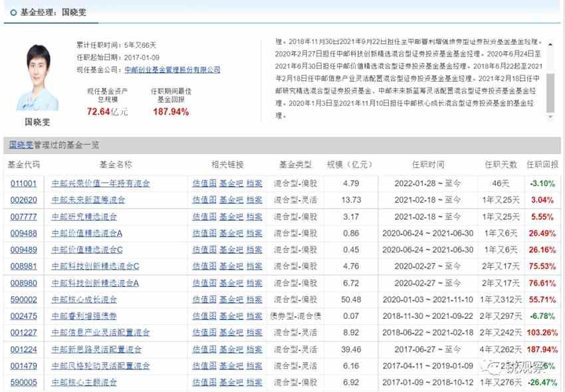Click the 103.26% return for fund 001227
Viewport: 565px width, 392px height.
pos(542,333)
